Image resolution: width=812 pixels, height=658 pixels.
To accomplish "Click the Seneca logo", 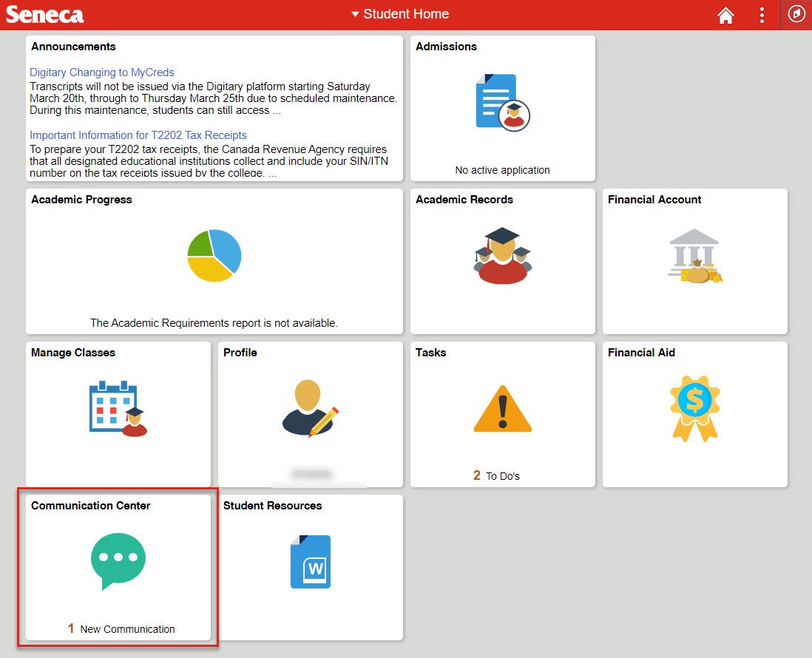I will pyautogui.click(x=44, y=15).
